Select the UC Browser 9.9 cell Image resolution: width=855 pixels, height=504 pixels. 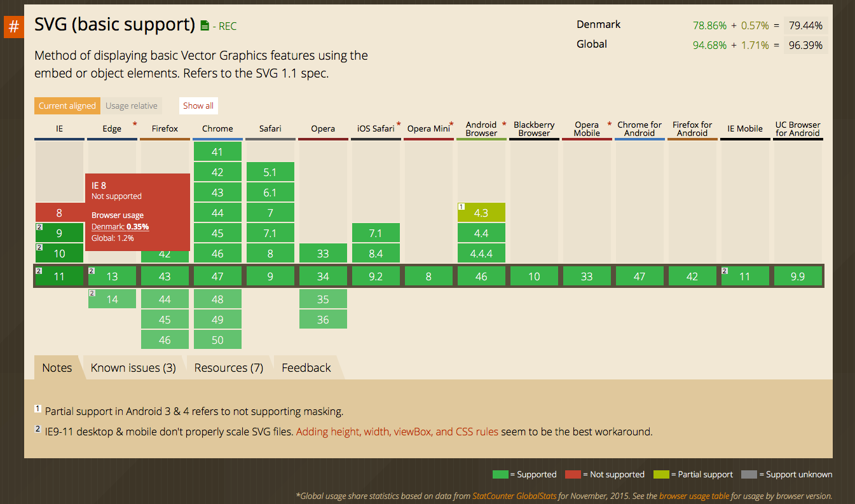798,276
